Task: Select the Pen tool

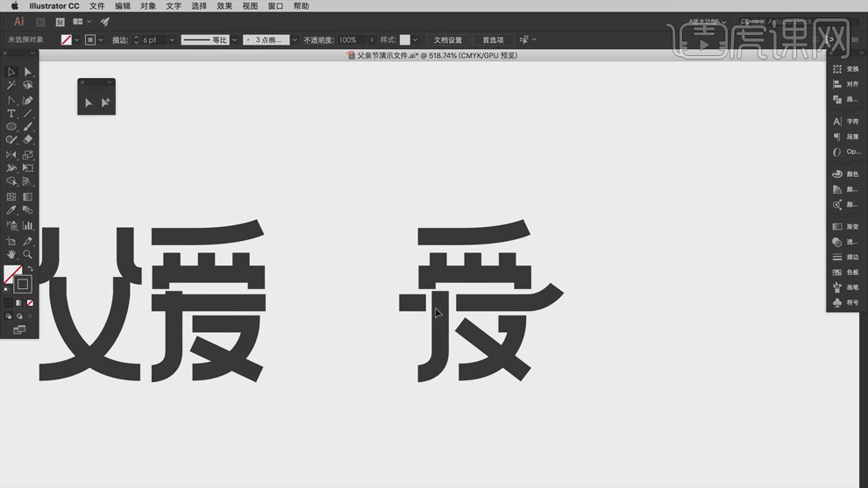Action: [28, 100]
